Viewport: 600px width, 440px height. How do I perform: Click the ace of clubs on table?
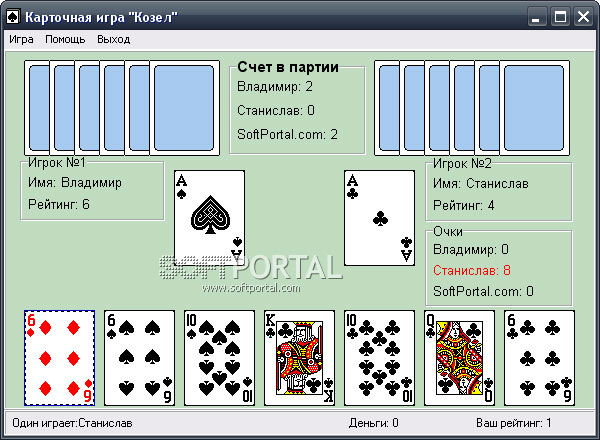[x=379, y=218]
